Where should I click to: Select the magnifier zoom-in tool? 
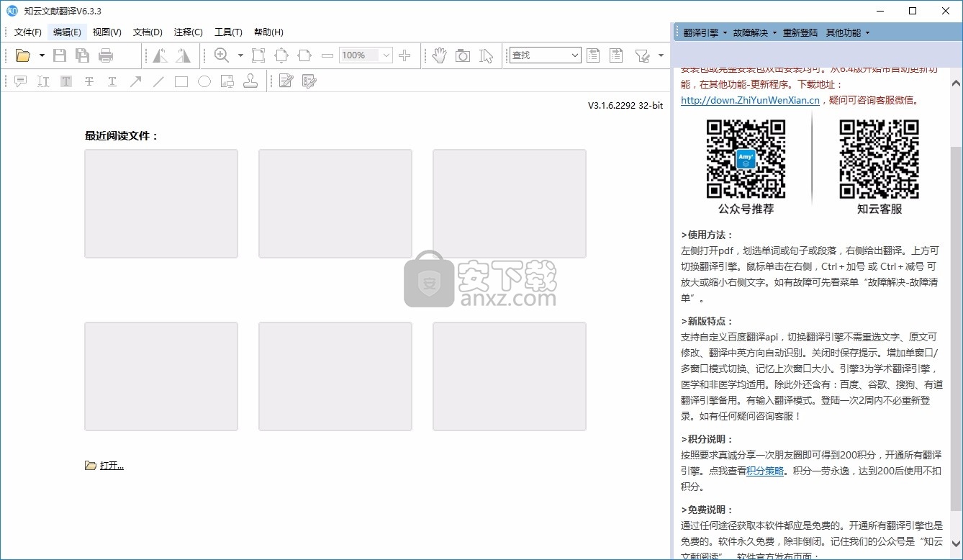[222, 55]
